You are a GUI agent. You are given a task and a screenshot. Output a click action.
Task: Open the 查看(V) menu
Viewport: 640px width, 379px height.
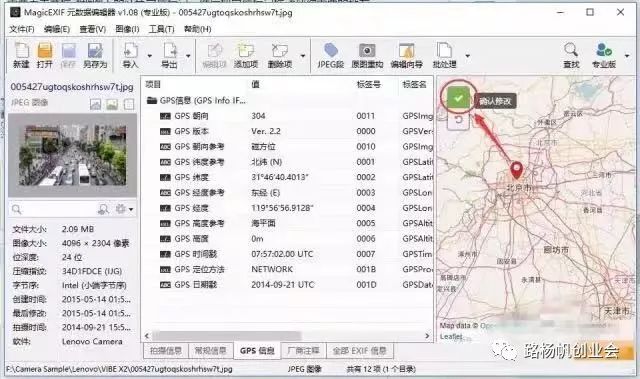[93, 29]
